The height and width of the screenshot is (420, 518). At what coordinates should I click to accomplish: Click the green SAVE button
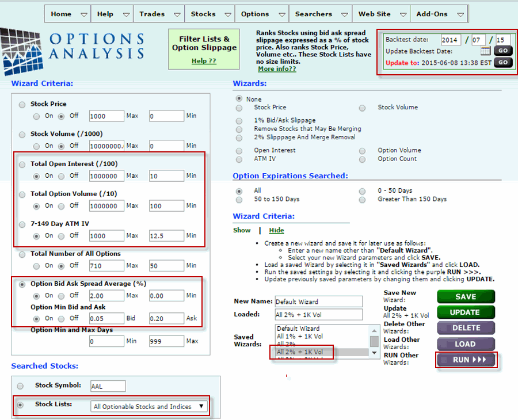[x=466, y=296]
